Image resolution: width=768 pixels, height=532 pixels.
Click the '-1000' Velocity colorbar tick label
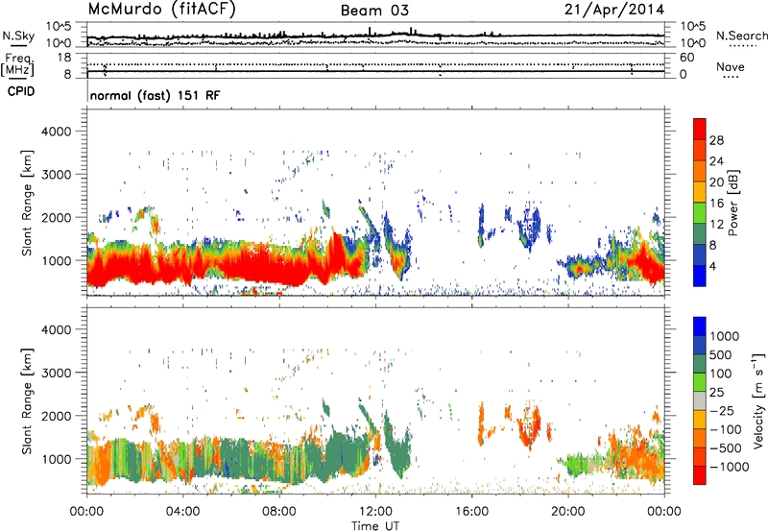click(x=730, y=467)
